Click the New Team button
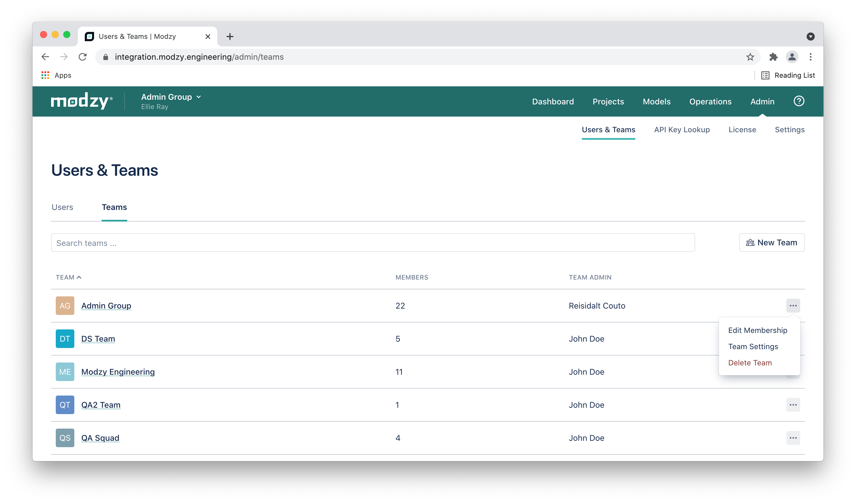Image resolution: width=856 pixels, height=504 pixels. tap(771, 242)
